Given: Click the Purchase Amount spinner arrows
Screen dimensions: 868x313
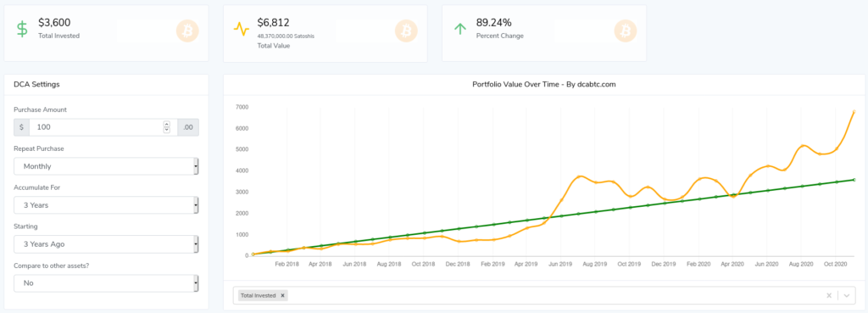Looking at the screenshot, I should [167, 127].
